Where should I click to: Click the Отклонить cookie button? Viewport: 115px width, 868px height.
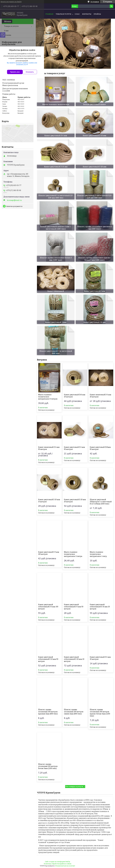pos(30,72)
